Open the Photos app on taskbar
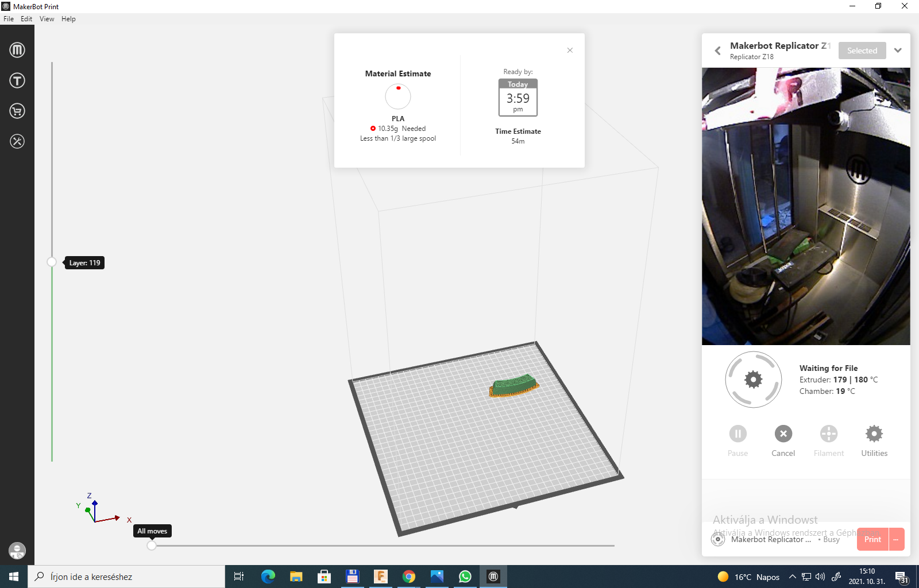Screen dimensions: 919x588 pyautogui.click(x=437, y=577)
